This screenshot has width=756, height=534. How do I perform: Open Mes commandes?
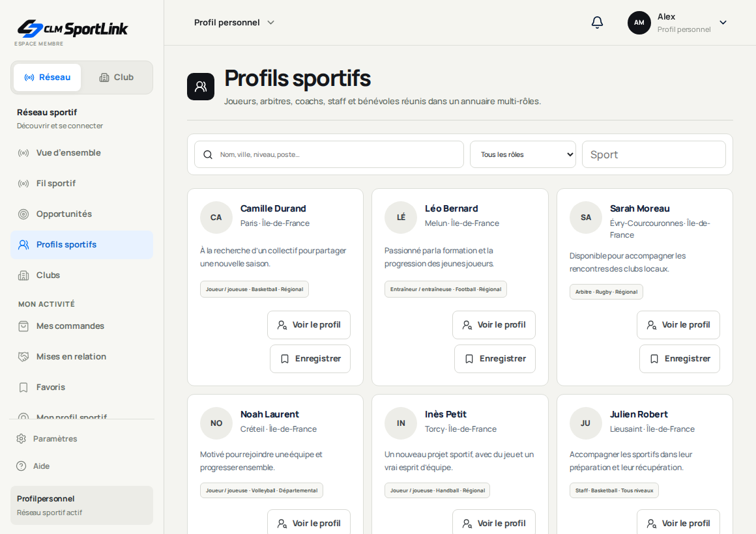pos(81,326)
